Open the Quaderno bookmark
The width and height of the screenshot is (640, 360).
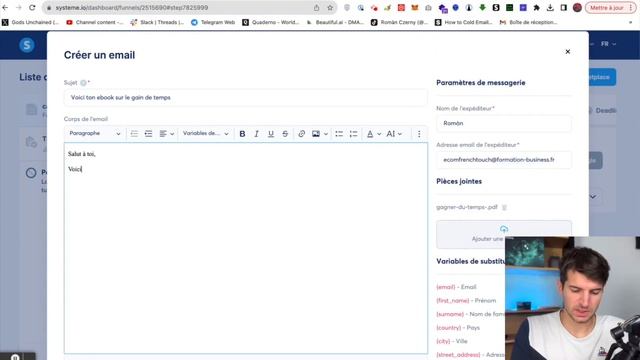(271, 22)
